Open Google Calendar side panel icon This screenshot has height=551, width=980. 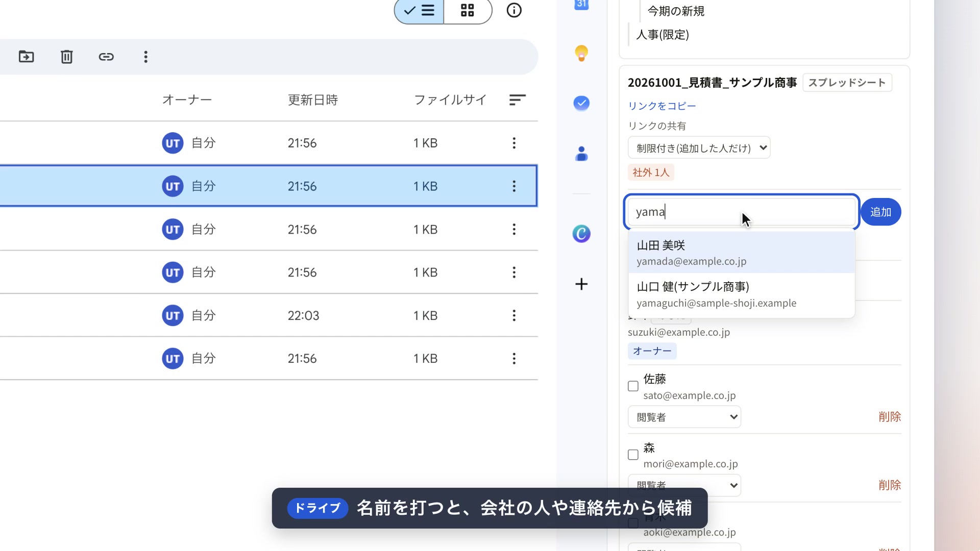581,5
